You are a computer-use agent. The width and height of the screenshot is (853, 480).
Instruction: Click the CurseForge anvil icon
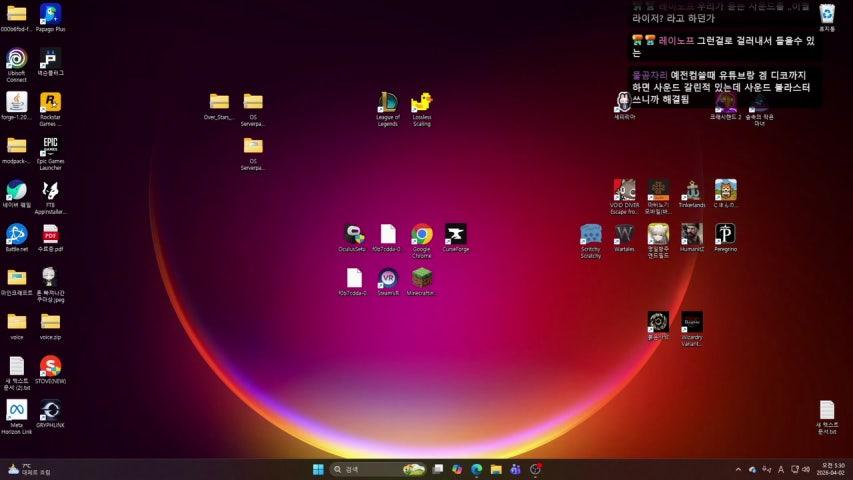pos(455,234)
